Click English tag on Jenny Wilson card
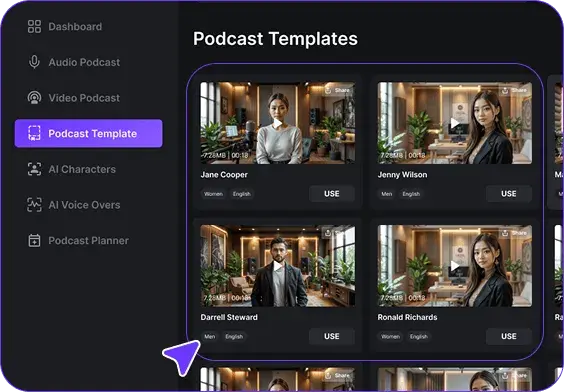This screenshot has width=564, height=392. point(411,194)
